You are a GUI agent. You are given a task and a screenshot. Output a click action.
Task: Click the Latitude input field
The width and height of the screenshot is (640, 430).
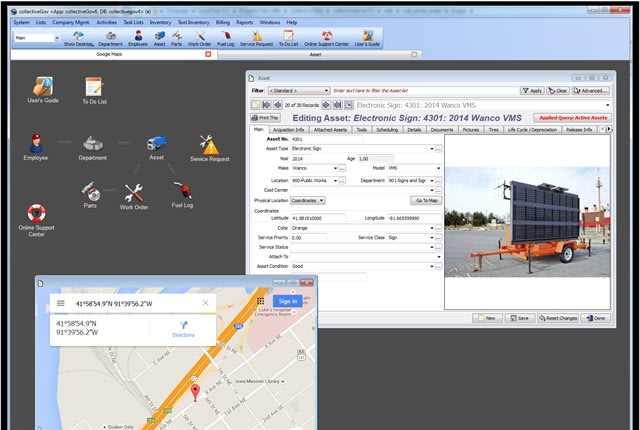317,217
